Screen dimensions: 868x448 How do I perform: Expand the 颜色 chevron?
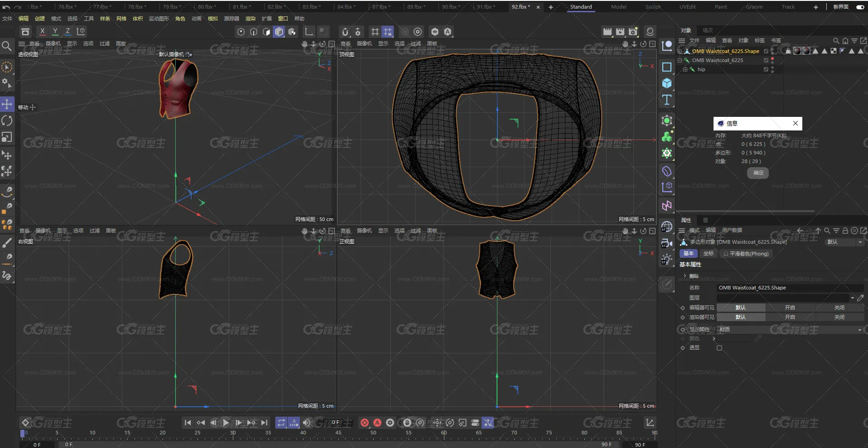point(714,338)
